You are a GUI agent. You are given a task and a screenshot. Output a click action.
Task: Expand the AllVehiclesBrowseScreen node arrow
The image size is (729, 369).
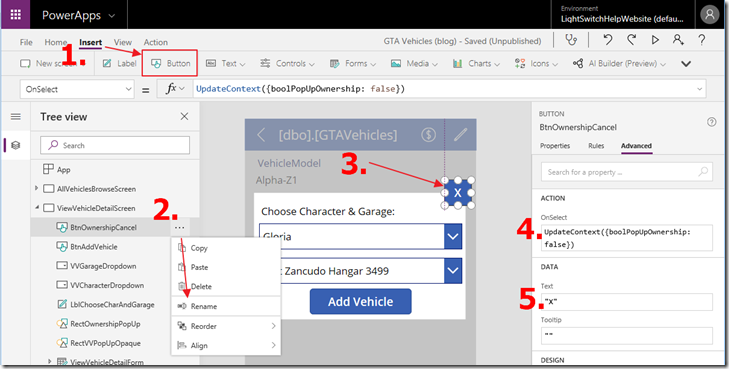[x=36, y=189]
